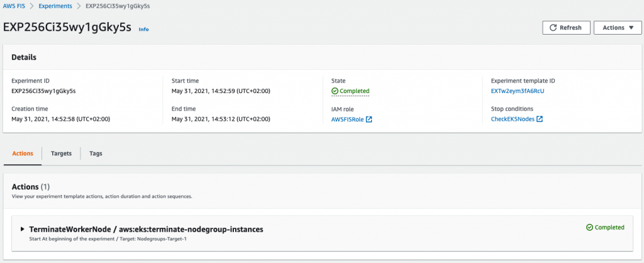The width and height of the screenshot is (644, 263).
Task: Click the main EXP256Ci35wy1gGky5s page title
Action: (67, 28)
